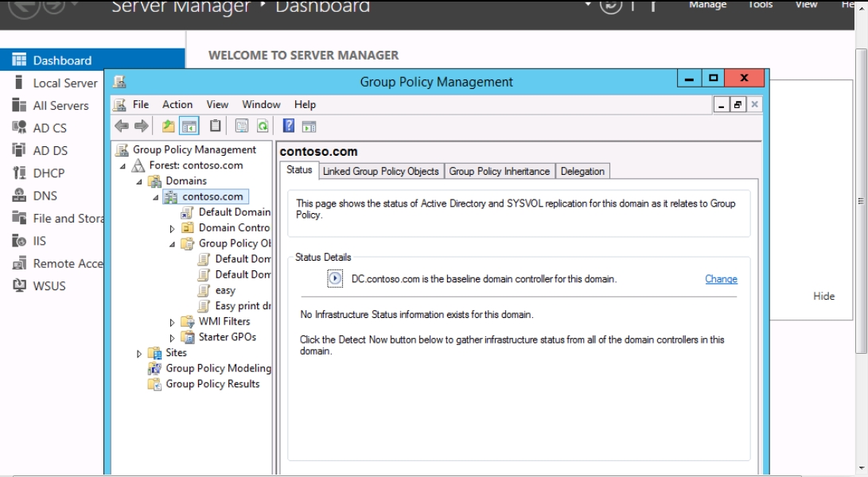Click the Forest contoso.com triangle icon
Image resolution: width=868 pixels, height=477 pixels.
tap(138, 165)
